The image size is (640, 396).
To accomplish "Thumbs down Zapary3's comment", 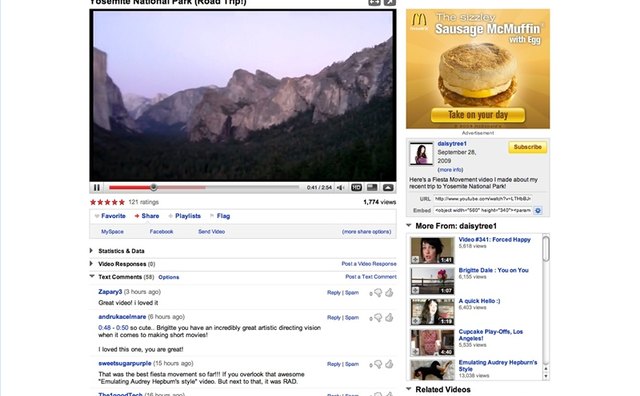I will click(378, 293).
